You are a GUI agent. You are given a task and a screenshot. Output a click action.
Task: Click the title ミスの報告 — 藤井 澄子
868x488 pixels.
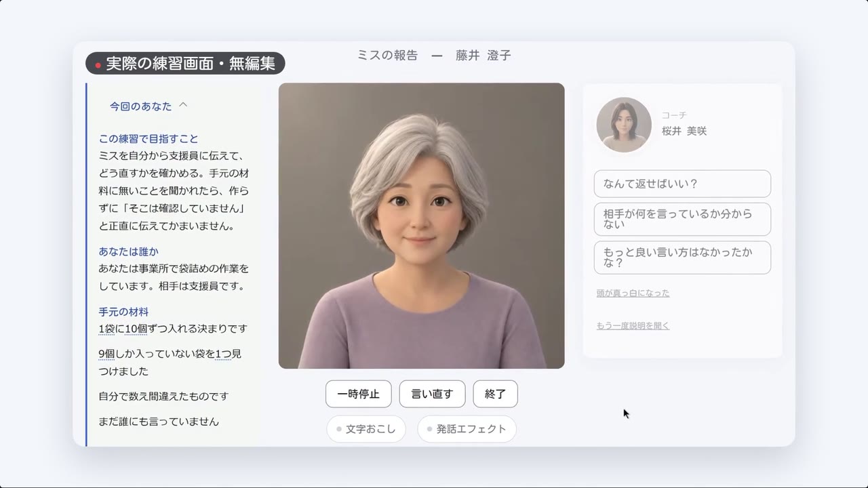coord(434,56)
